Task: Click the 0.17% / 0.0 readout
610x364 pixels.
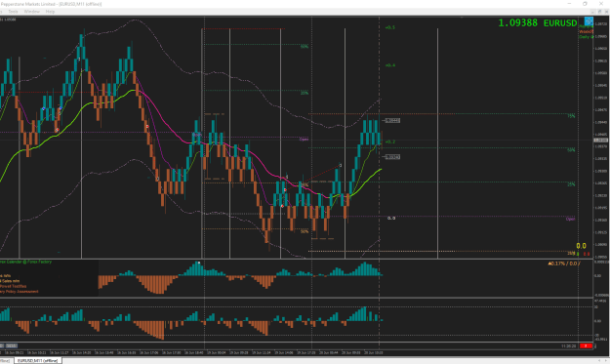Action: click(x=564, y=263)
